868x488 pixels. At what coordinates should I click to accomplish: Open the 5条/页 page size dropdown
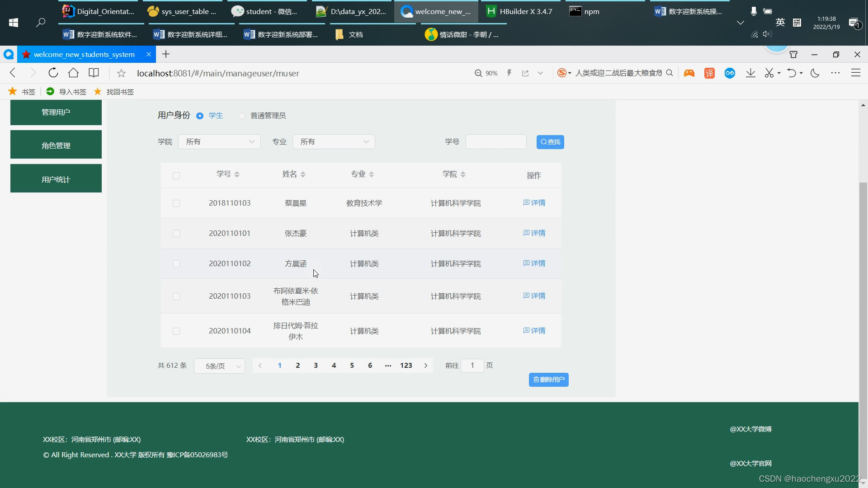pyautogui.click(x=219, y=366)
